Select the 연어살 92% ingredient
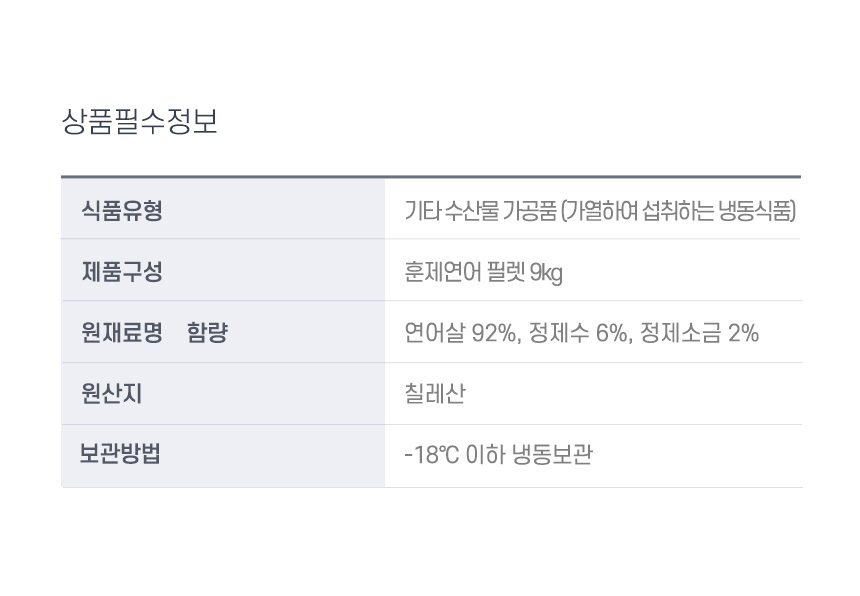Viewport: 860px width, 596px height. (462, 333)
